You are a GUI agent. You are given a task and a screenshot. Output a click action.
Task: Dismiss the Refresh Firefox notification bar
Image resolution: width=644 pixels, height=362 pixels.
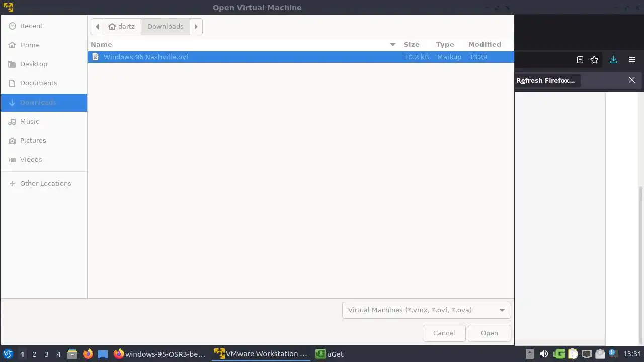click(632, 80)
